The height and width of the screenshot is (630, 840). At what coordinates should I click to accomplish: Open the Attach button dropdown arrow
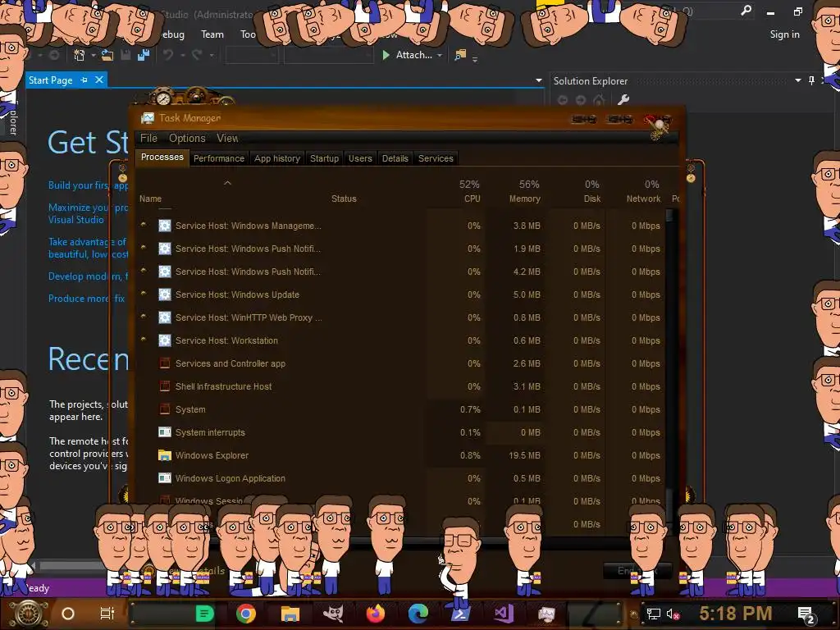click(440, 55)
